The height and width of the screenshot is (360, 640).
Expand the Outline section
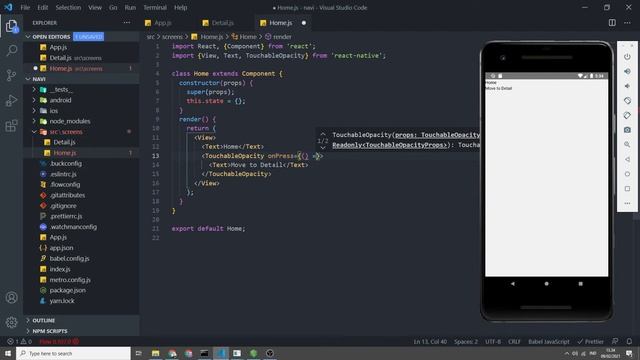pyautogui.click(x=43, y=320)
